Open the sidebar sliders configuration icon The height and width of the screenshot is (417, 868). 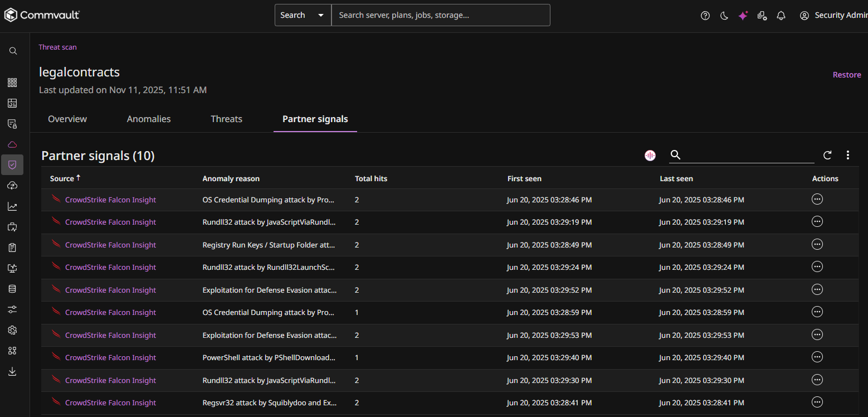click(x=12, y=309)
